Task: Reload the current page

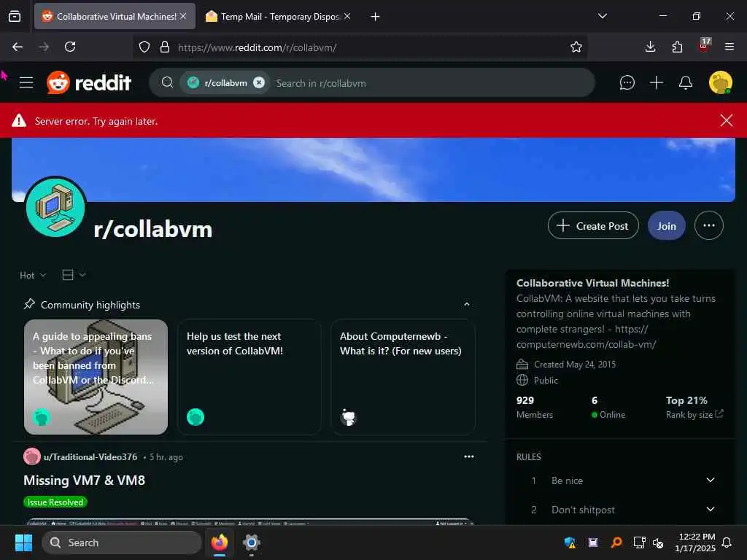Action: pyautogui.click(x=70, y=47)
